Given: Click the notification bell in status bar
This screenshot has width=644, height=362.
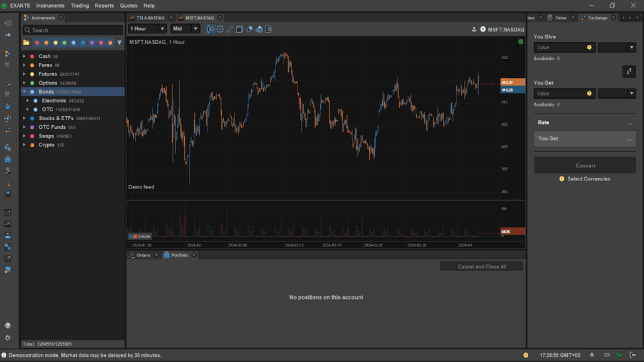Looking at the screenshot, I should pyautogui.click(x=592, y=355).
